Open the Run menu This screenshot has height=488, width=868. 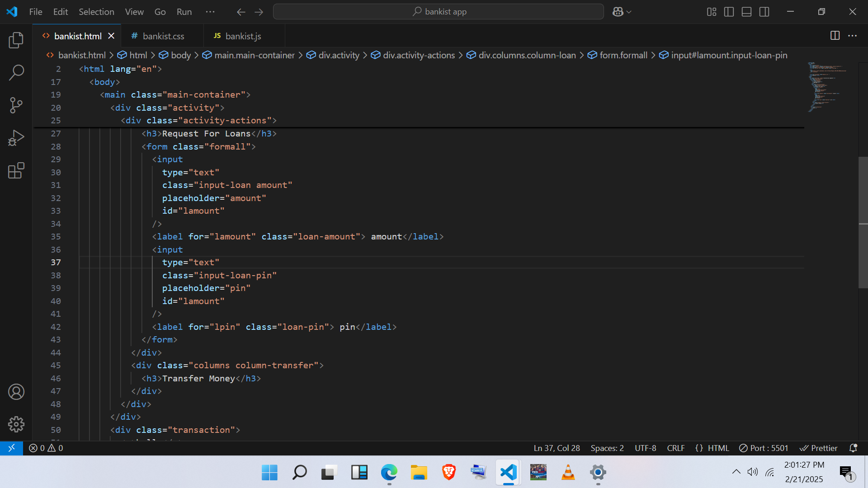coord(184,12)
